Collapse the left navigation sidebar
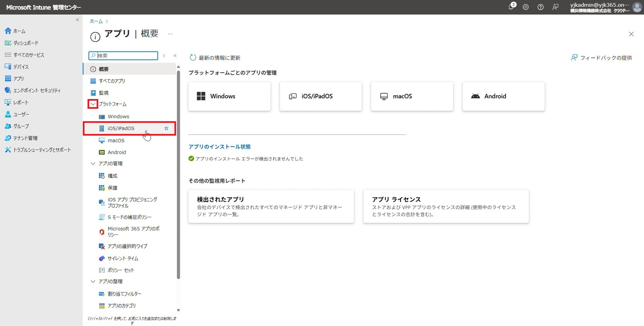This screenshot has width=644, height=326. click(x=77, y=20)
